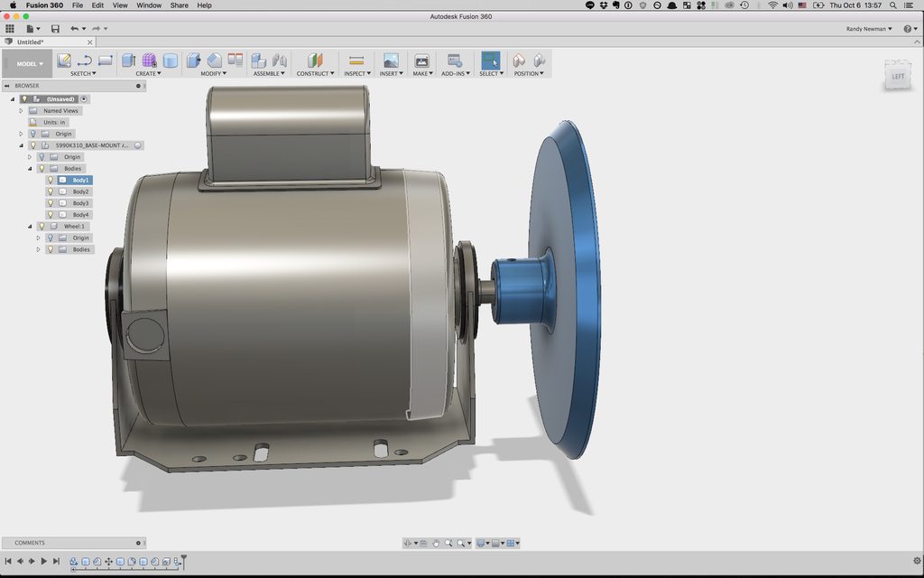Click the LEFT face of ViewCube
924x578 pixels.
pyautogui.click(x=898, y=77)
